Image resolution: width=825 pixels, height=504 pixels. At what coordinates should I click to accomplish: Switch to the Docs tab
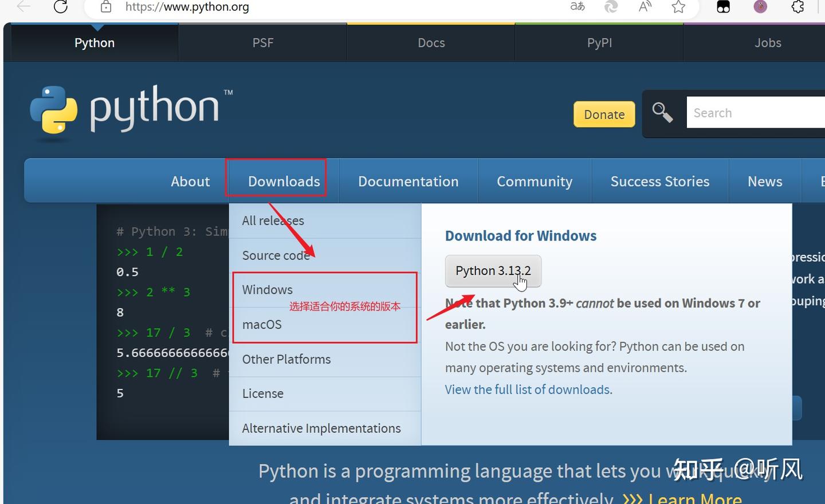pyautogui.click(x=430, y=42)
